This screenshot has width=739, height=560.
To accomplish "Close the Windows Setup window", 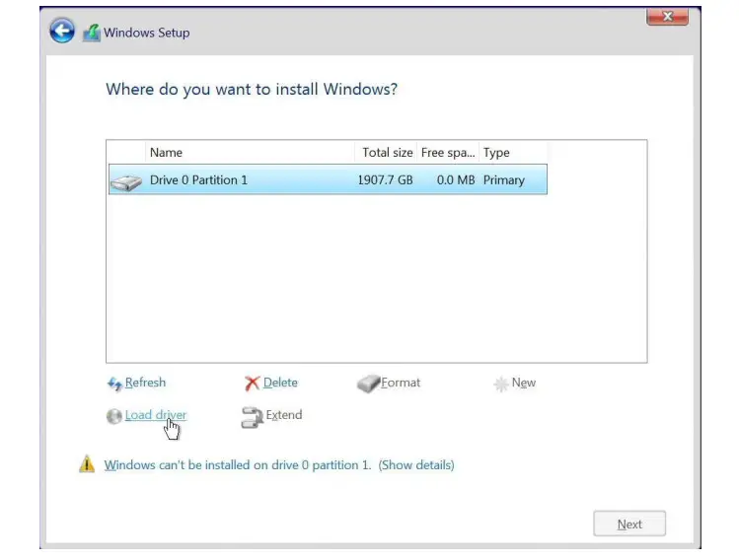I will coord(667,17).
